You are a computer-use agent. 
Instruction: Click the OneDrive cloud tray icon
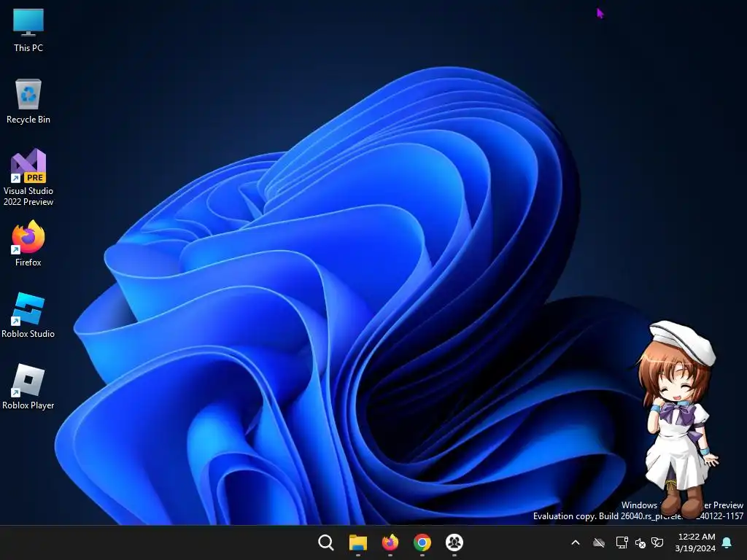599,542
